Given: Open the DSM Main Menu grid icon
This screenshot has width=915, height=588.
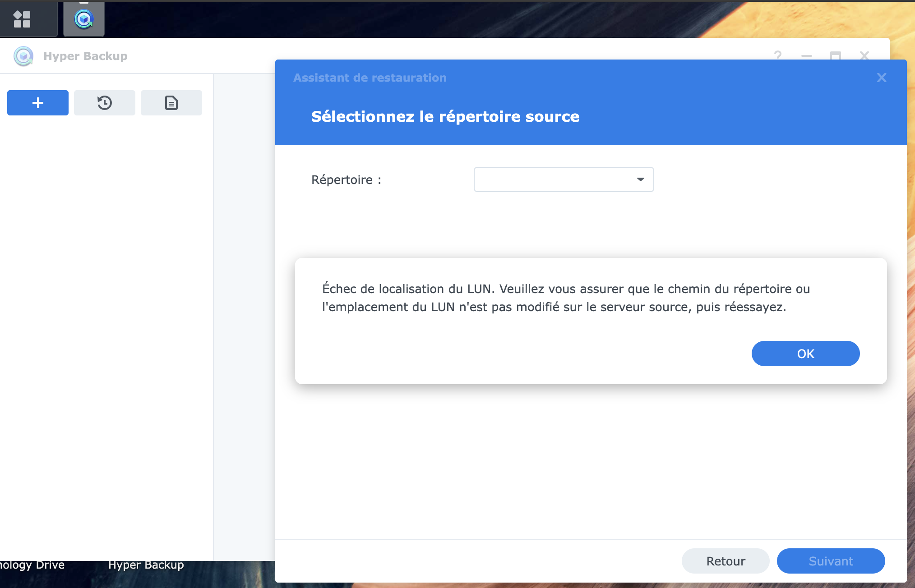Looking at the screenshot, I should pyautogui.click(x=22, y=19).
